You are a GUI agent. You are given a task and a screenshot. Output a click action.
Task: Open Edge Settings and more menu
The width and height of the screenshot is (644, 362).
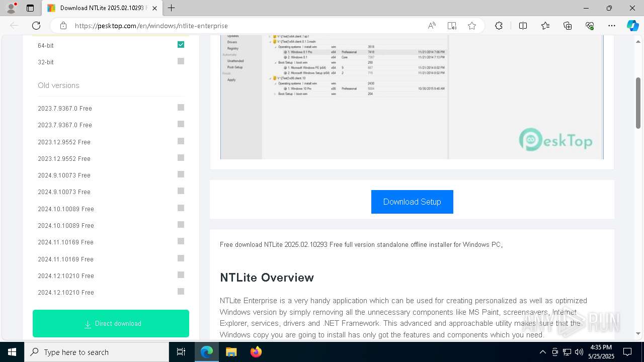[x=612, y=26]
